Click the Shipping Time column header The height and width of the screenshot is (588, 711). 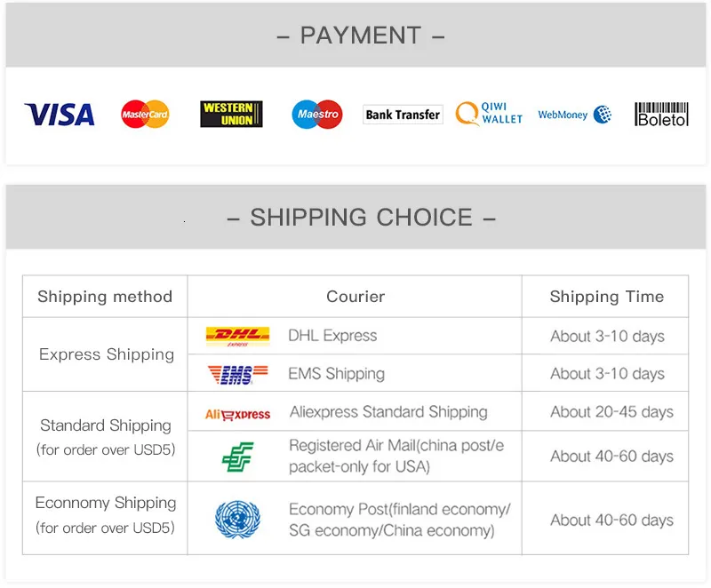pyautogui.click(x=607, y=297)
